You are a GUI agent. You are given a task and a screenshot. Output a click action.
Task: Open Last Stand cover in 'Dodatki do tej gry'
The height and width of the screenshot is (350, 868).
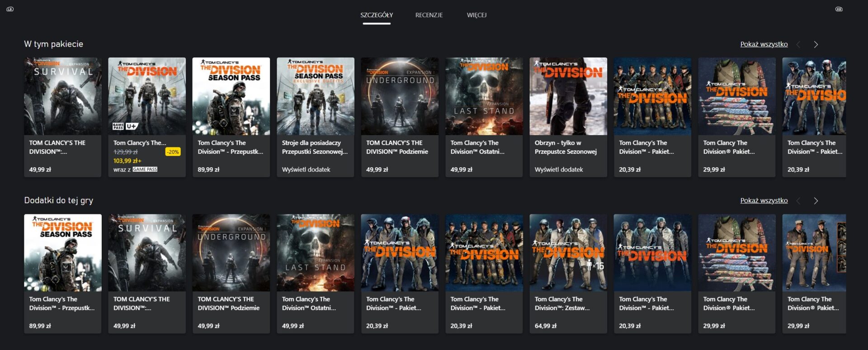pos(316,253)
